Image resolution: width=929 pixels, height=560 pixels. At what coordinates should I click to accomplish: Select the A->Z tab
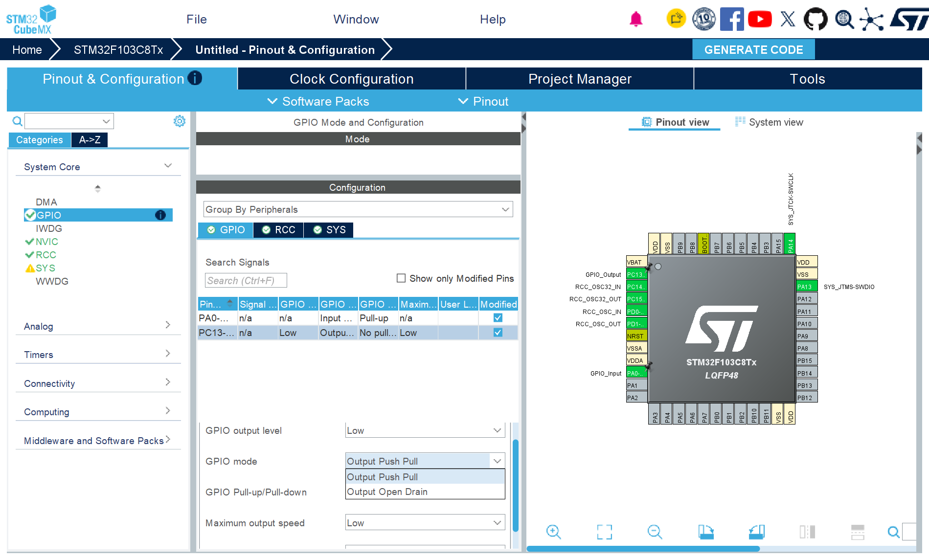click(90, 140)
